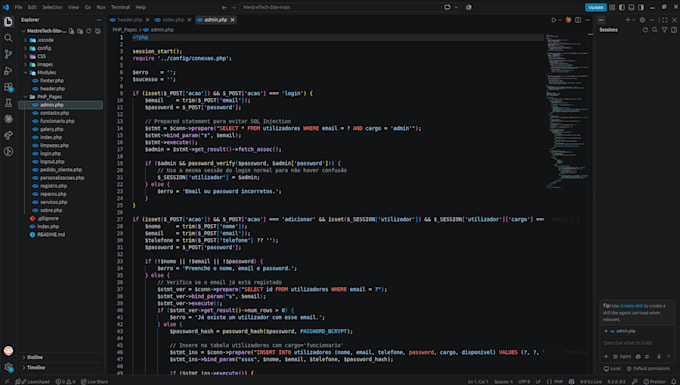Switch to the header.php tab

(129, 20)
